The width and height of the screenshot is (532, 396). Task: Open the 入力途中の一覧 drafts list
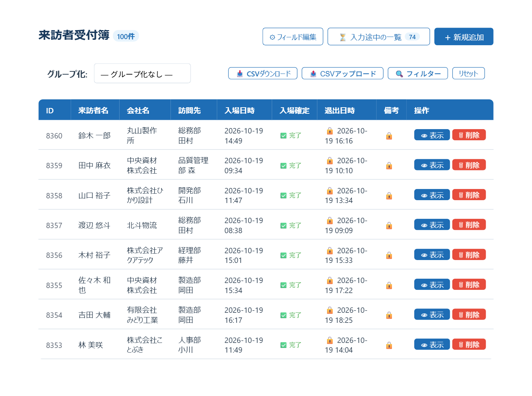(379, 37)
